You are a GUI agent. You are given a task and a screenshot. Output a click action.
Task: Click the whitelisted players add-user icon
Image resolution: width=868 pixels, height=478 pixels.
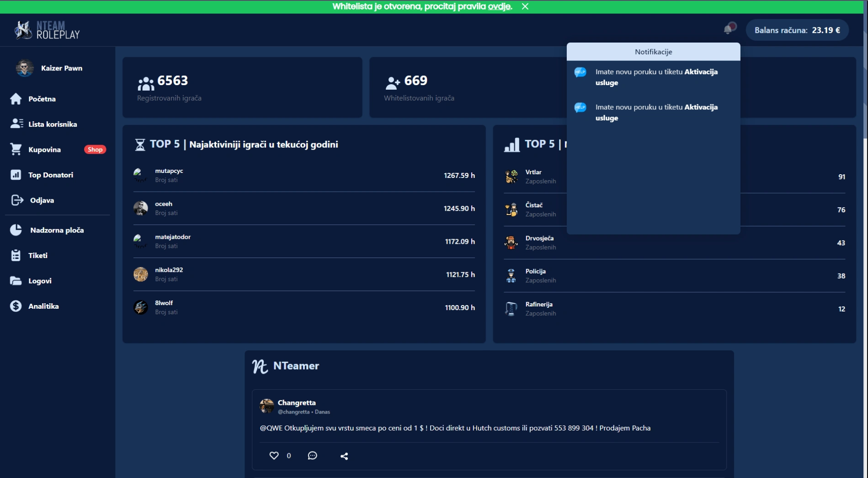(x=393, y=83)
